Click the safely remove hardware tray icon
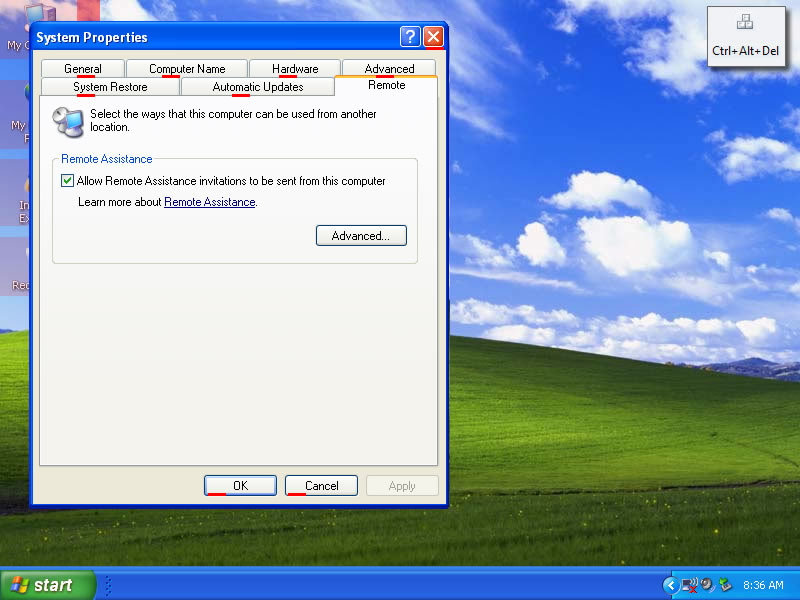This screenshot has height=600, width=800. click(725, 585)
